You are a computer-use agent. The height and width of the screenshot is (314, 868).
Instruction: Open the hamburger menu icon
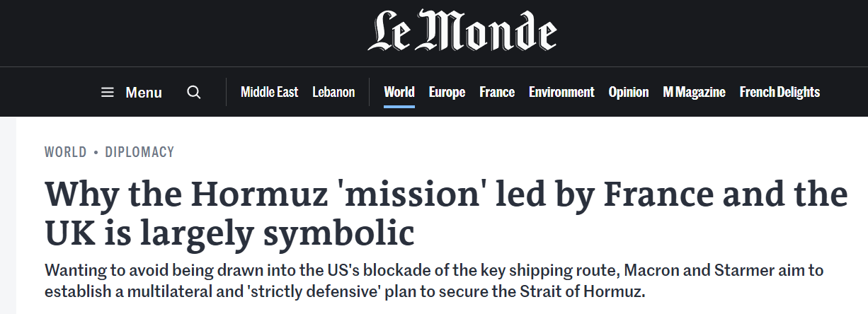coord(108,93)
